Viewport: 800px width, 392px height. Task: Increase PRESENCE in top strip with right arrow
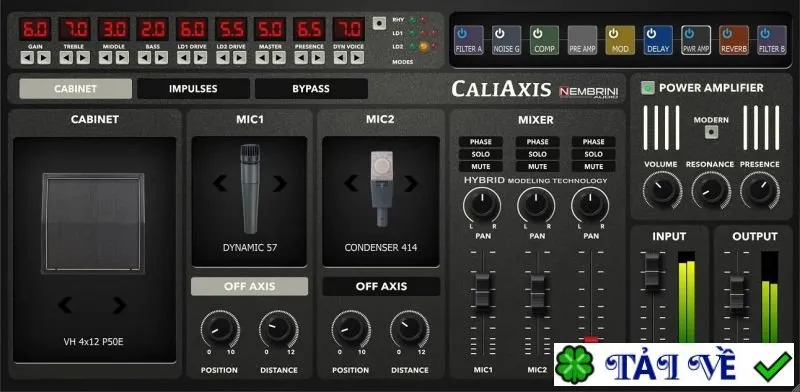click(318, 58)
